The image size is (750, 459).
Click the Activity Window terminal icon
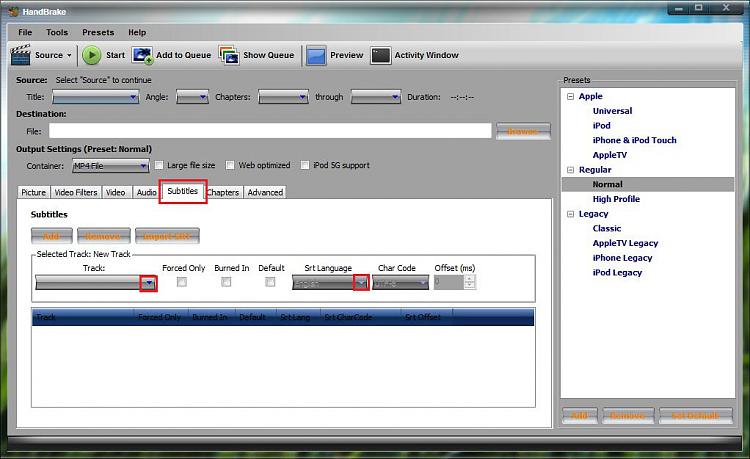(x=381, y=55)
